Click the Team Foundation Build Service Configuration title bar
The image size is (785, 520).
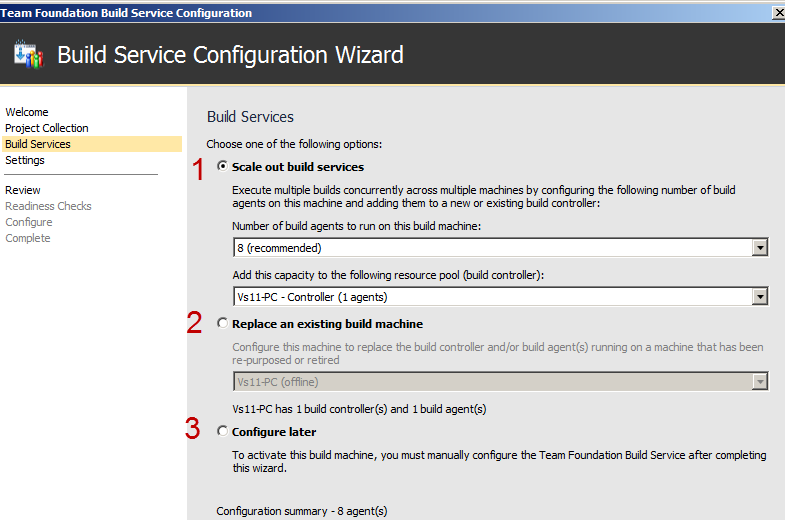click(x=385, y=13)
